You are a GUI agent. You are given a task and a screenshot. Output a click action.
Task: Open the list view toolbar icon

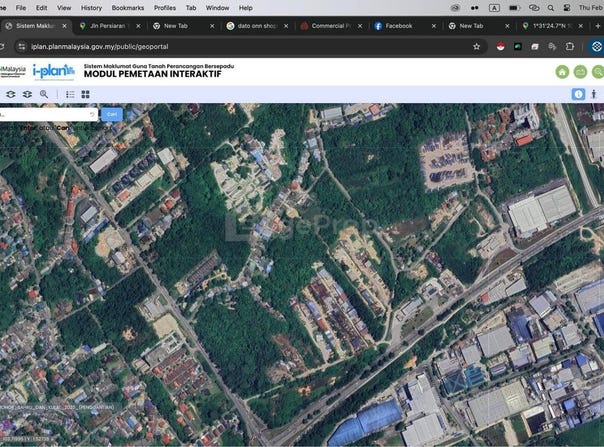pos(70,94)
